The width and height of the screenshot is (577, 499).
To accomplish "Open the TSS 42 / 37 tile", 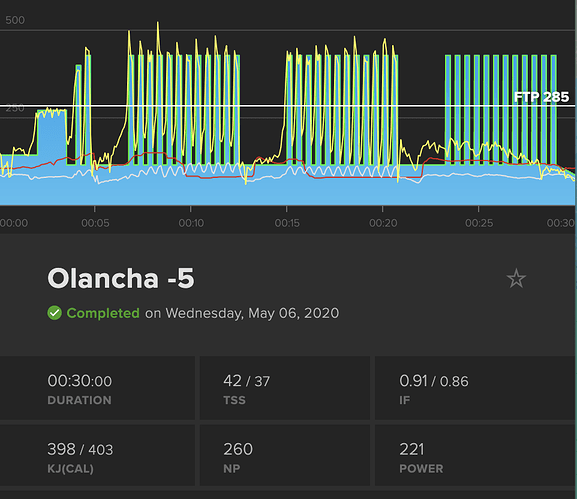I will [x=285, y=388].
